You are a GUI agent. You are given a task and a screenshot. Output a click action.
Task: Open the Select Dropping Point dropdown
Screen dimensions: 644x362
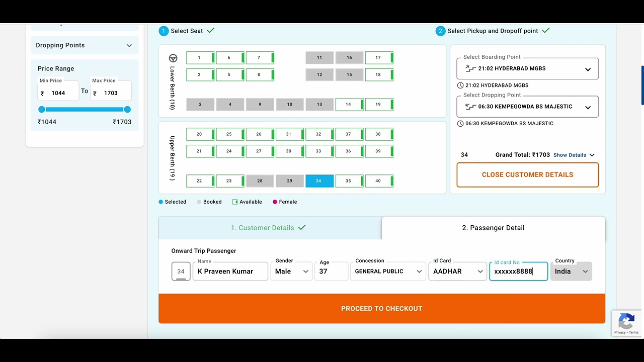pyautogui.click(x=528, y=107)
